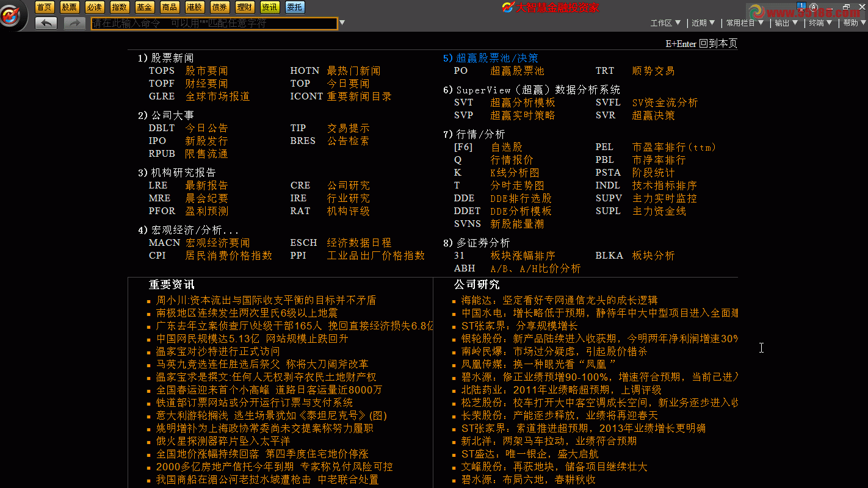Read the 周小川 capital outflow news headline
This screenshot has width=868, height=488.
click(x=266, y=300)
